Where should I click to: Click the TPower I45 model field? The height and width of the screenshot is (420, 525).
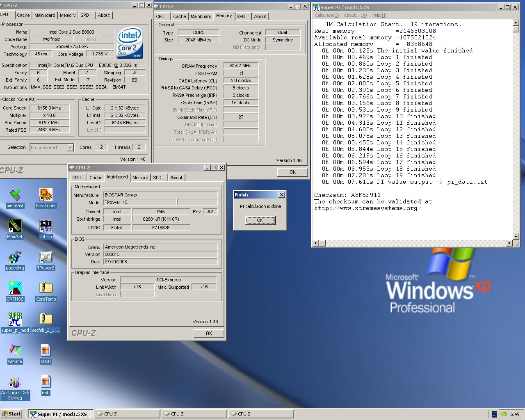139,203
